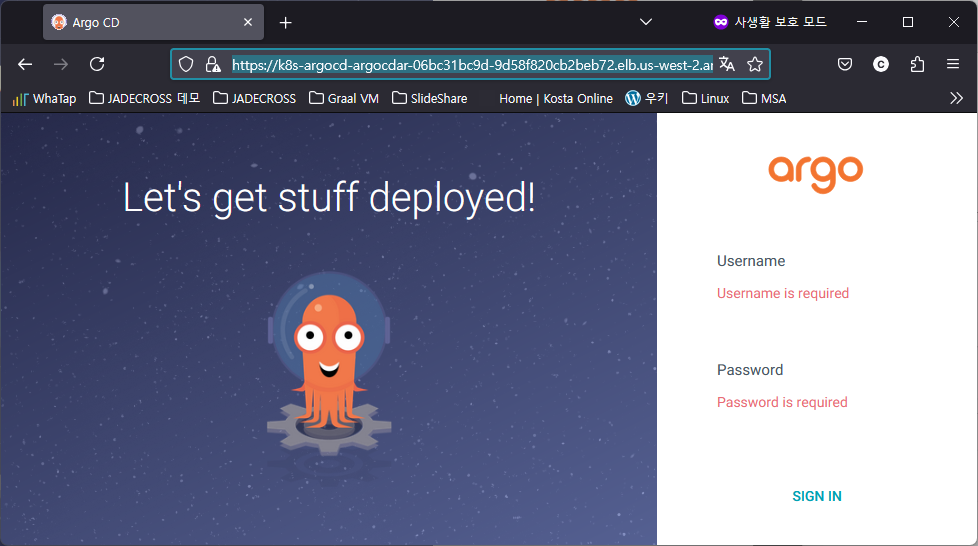The height and width of the screenshot is (546, 978).
Task: Click the 'Username is required' message
Action: 783,293
